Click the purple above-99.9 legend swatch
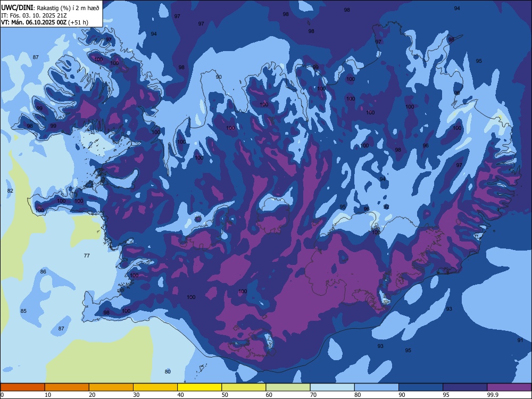This screenshot has width=532, height=399. click(x=509, y=387)
